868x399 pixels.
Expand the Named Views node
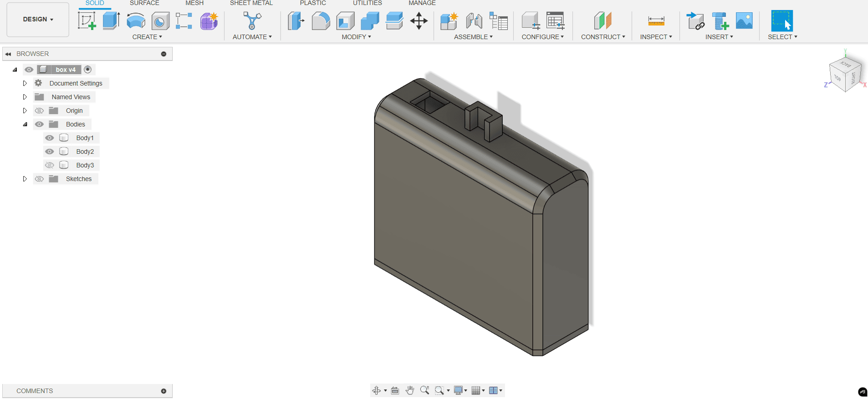point(25,97)
